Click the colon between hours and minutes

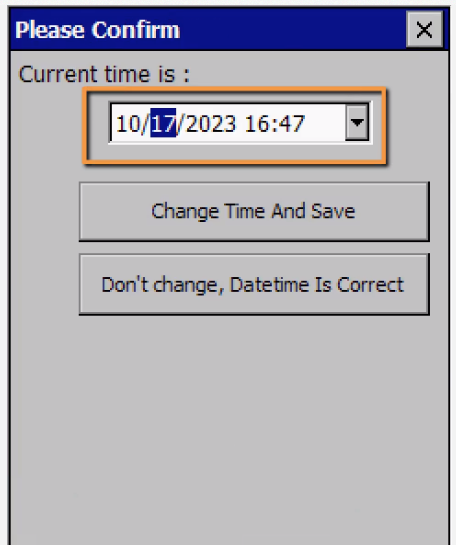274,125
